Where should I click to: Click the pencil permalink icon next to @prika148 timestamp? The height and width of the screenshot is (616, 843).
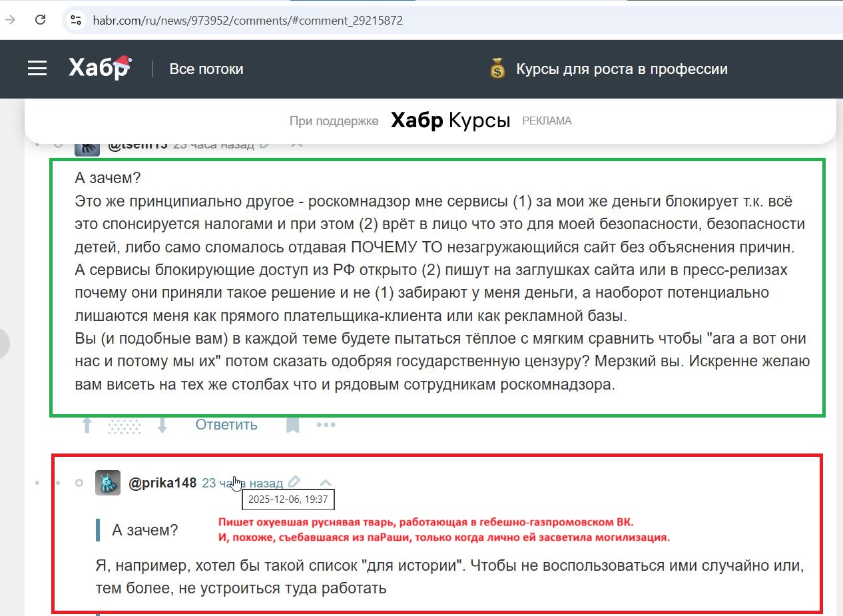(x=294, y=481)
